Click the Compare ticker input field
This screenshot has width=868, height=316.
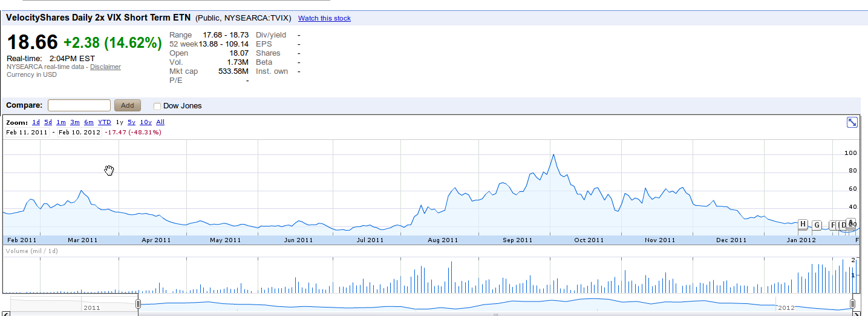click(x=79, y=105)
